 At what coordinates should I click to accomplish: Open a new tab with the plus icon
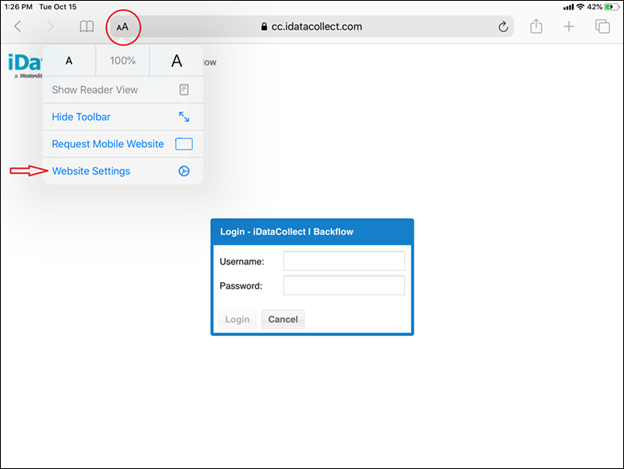pos(569,27)
